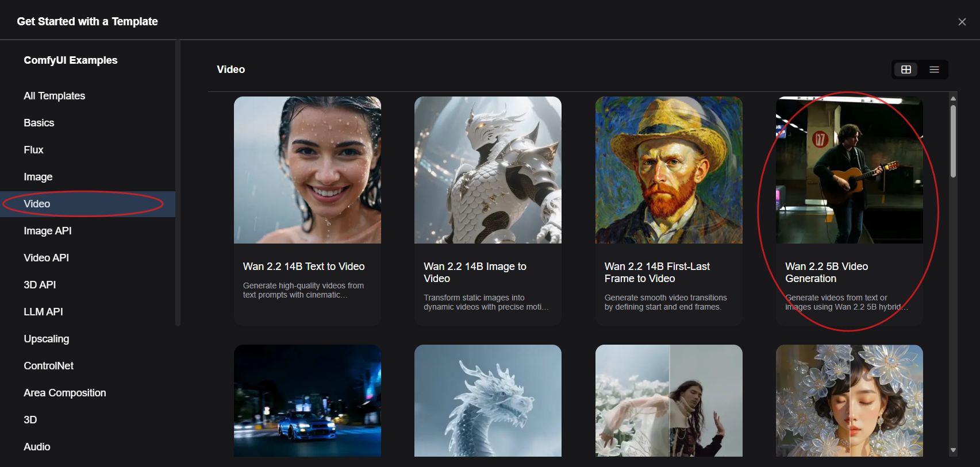Click the dancer in flower field thumbnail

(669, 400)
